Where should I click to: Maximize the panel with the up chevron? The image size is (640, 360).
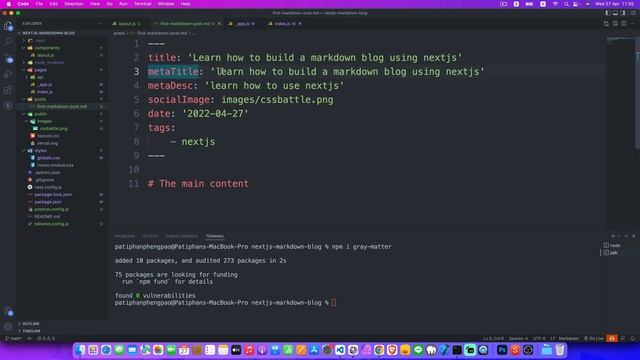pos(627,236)
